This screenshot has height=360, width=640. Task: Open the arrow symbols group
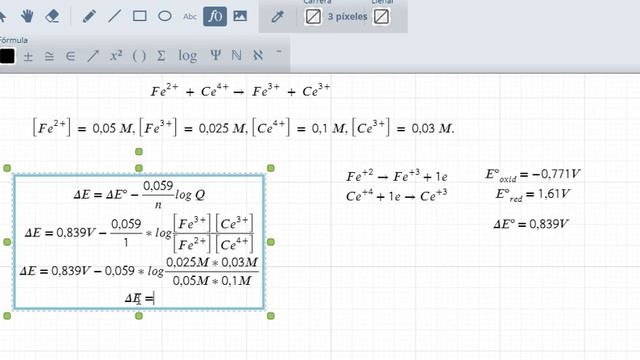[93, 56]
